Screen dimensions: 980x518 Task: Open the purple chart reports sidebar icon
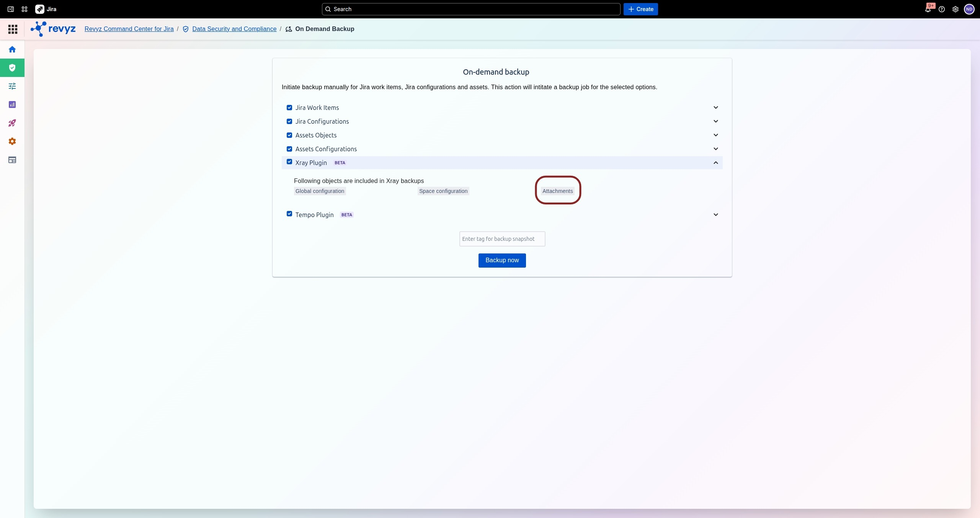[x=12, y=105]
